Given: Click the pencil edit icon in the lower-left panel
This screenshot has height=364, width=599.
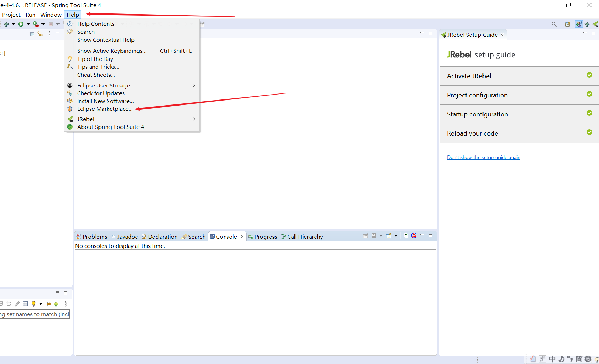Looking at the screenshot, I should [x=17, y=304].
